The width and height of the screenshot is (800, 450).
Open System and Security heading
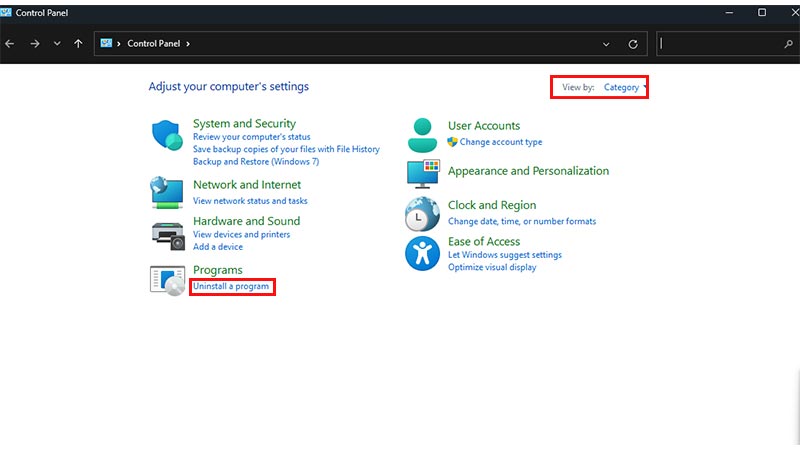point(244,123)
